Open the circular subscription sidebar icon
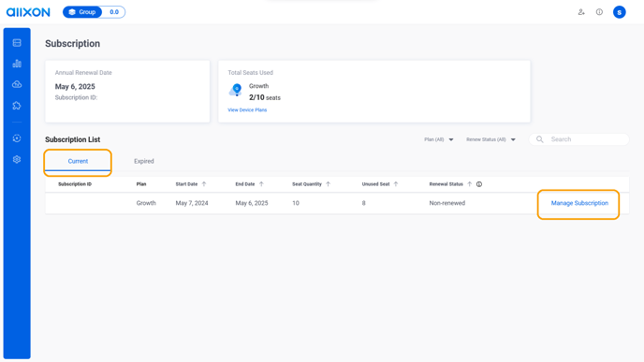The image size is (644, 362). coord(17,138)
